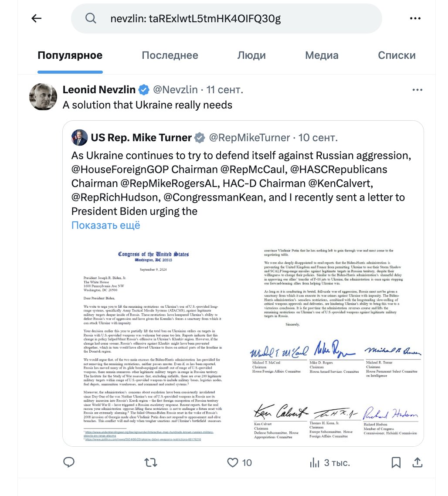Switch to the Последнее tab
The height and width of the screenshot is (496, 448).
tap(170, 55)
